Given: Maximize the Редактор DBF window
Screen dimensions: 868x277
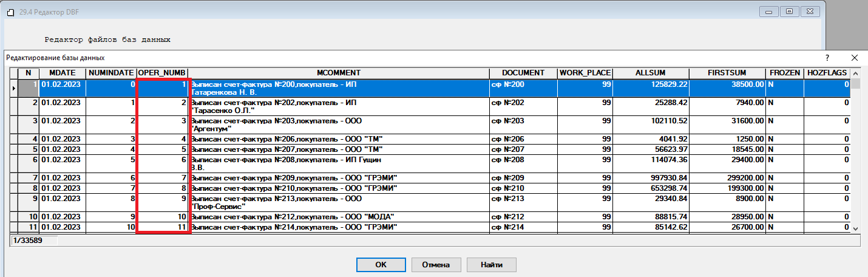Looking at the screenshot, I should pos(790,11).
